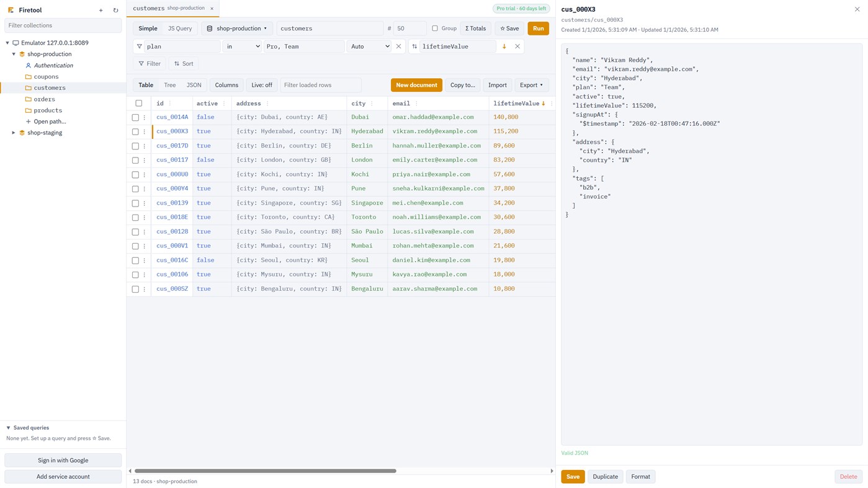Expand the shop-staging project node

(14, 133)
